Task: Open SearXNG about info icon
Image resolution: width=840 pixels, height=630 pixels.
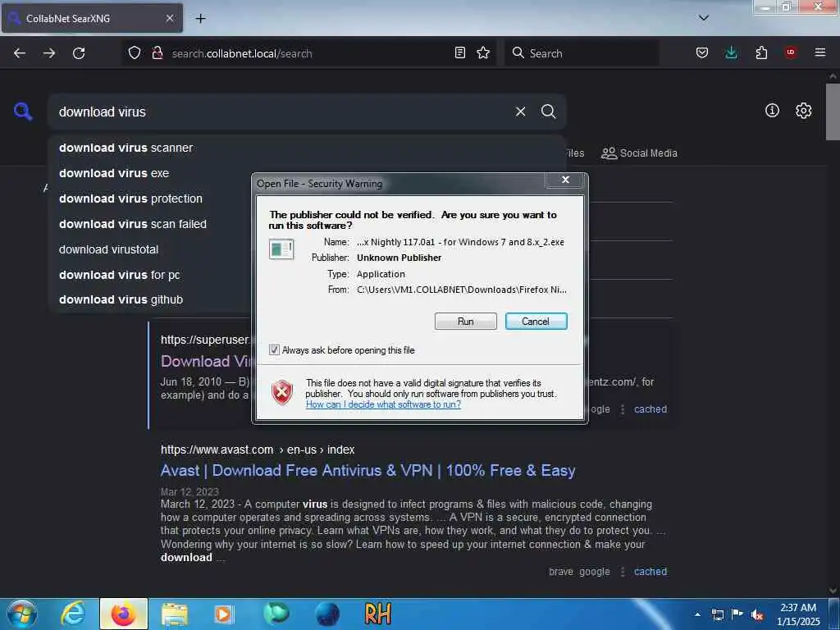Action: click(772, 111)
